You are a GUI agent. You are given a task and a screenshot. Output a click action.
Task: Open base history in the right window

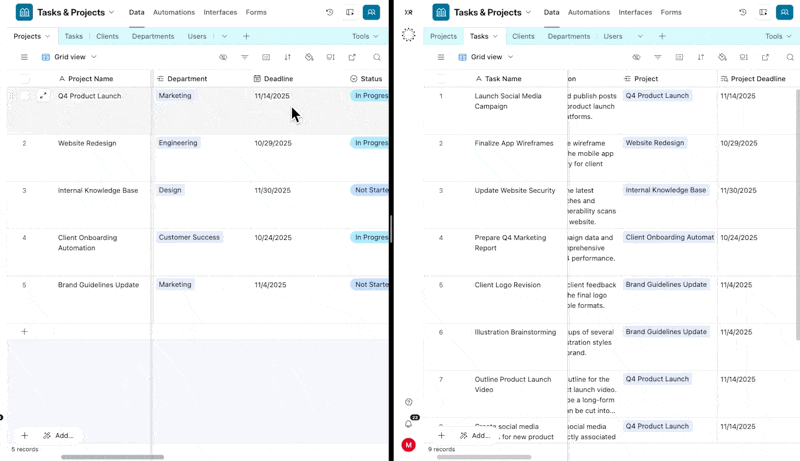743,12
